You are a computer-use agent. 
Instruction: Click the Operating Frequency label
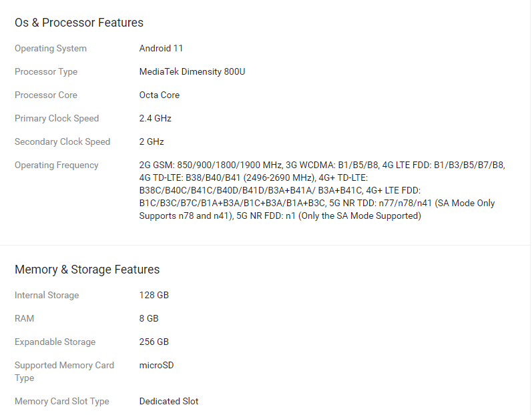pos(56,165)
